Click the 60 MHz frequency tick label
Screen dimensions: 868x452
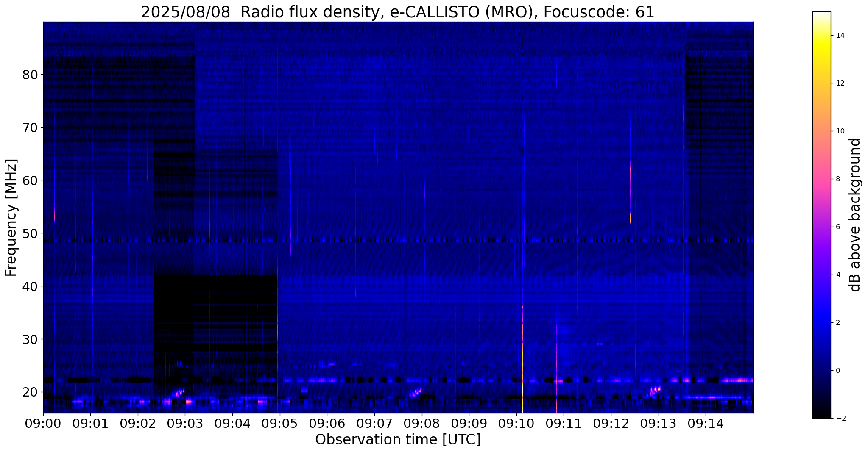(x=30, y=180)
